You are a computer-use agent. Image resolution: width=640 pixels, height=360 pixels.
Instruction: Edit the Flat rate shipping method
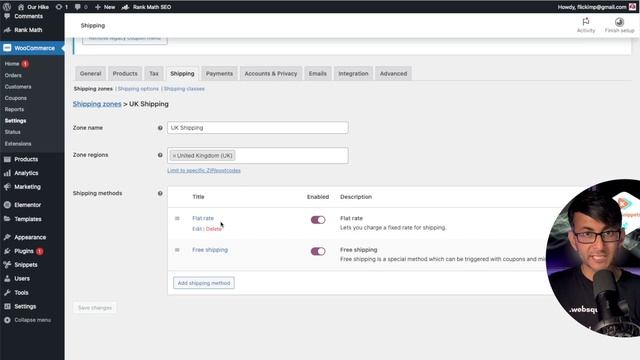tap(197, 229)
